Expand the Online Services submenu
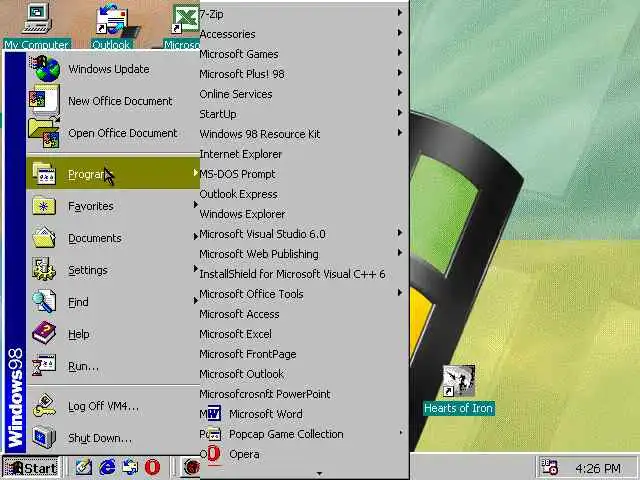 pos(304,94)
